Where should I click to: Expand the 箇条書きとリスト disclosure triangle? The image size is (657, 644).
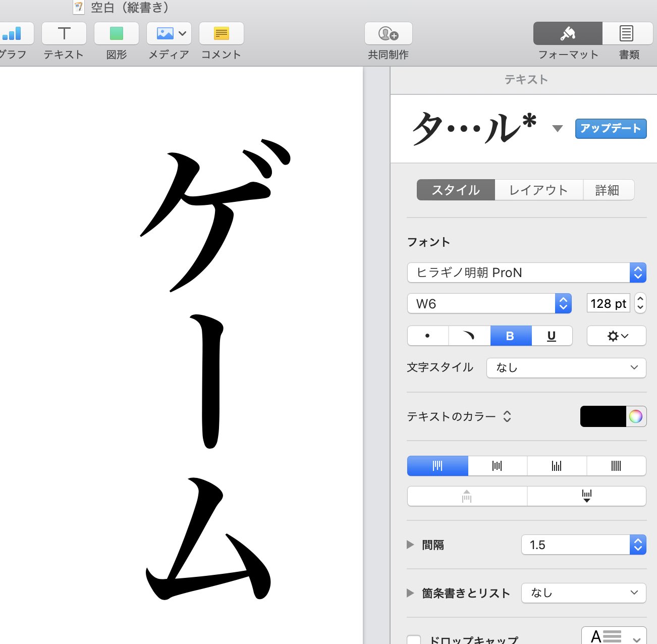click(410, 593)
